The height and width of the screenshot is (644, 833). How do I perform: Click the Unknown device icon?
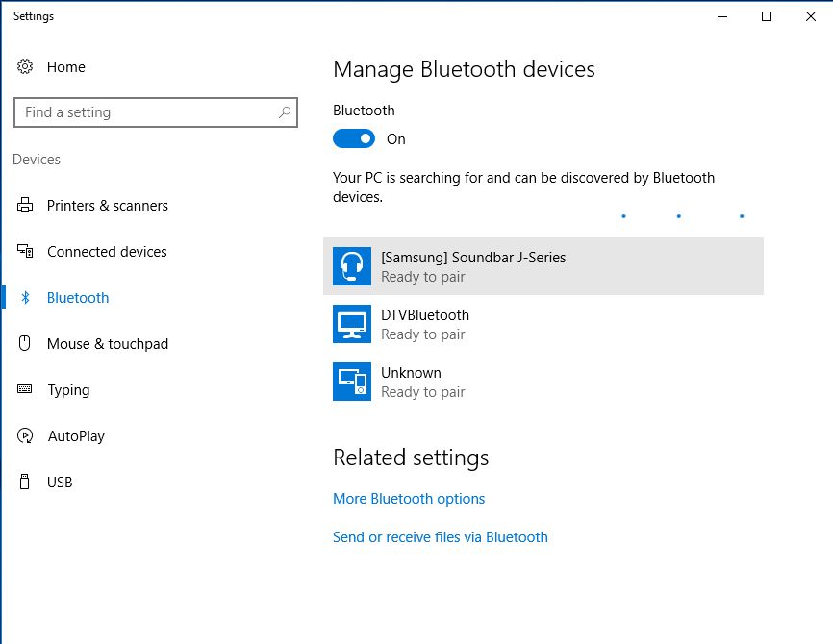click(x=352, y=382)
